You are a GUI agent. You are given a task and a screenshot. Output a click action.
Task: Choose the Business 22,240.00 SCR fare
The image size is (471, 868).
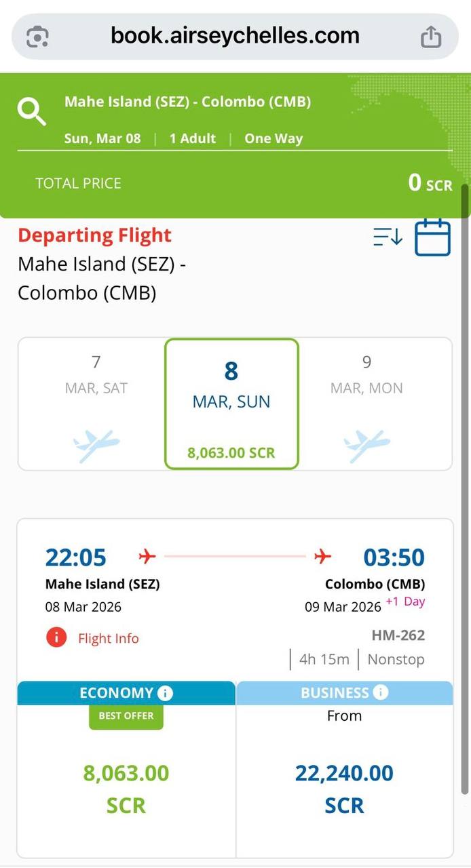pyautogui.click(x=344, y=788)
